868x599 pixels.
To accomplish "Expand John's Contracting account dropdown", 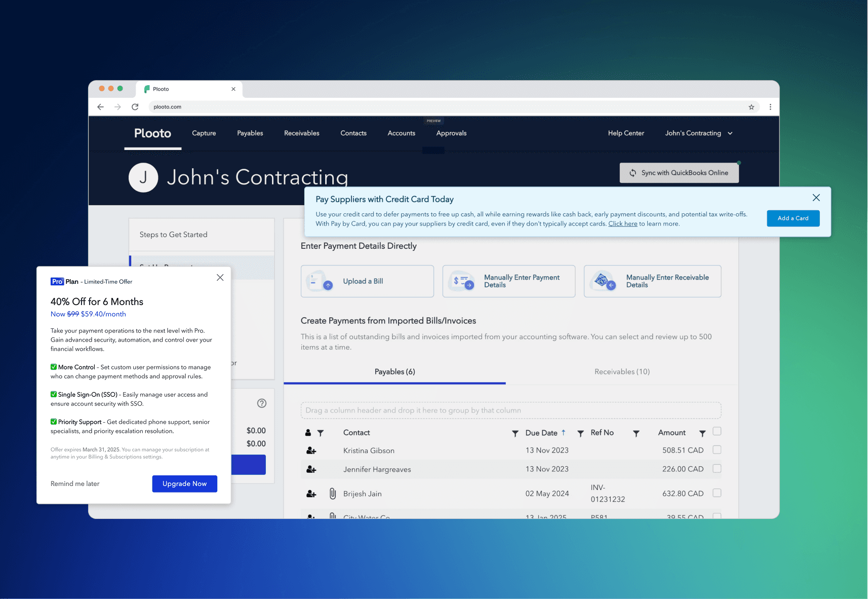I will [x=730, y=133].
